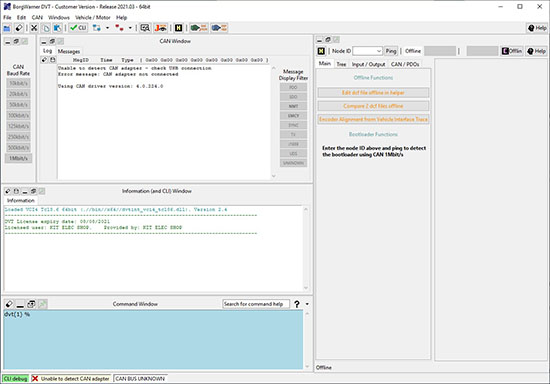Viewport: 550px width, 384px height.
Task: Click the black yellow H toolbar icon
Action: pyautogui.click(x=179, y=28)
